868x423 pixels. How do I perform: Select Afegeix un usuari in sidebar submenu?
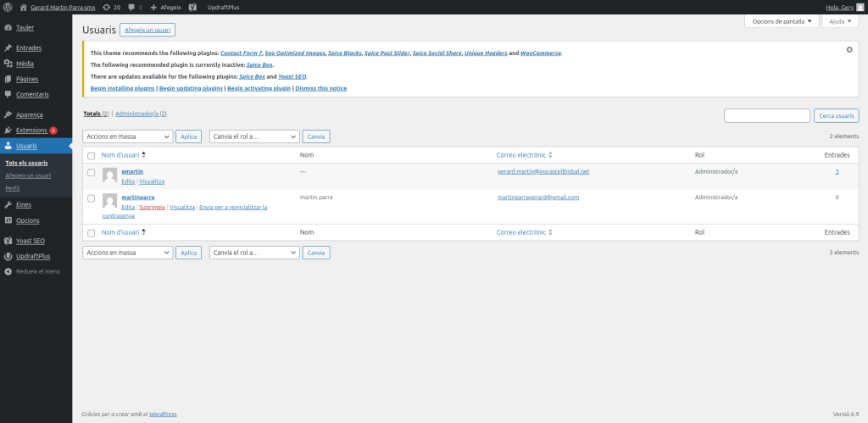tap(28, 175)
